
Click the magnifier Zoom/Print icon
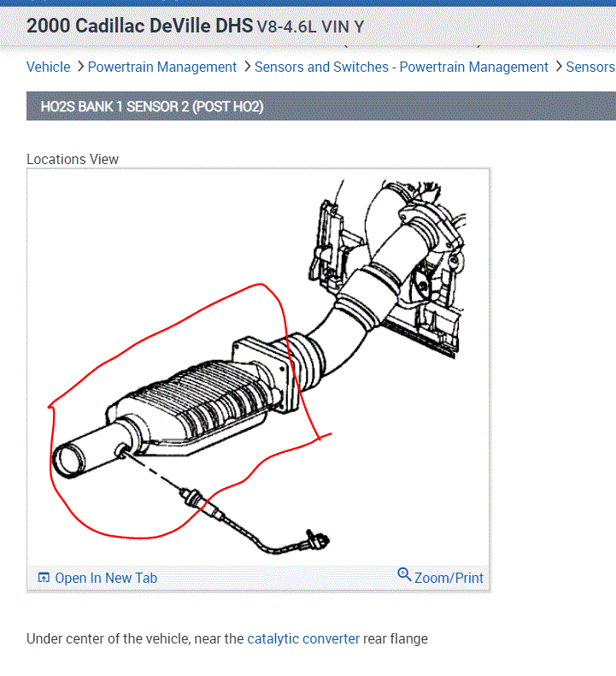click(404, 574)
